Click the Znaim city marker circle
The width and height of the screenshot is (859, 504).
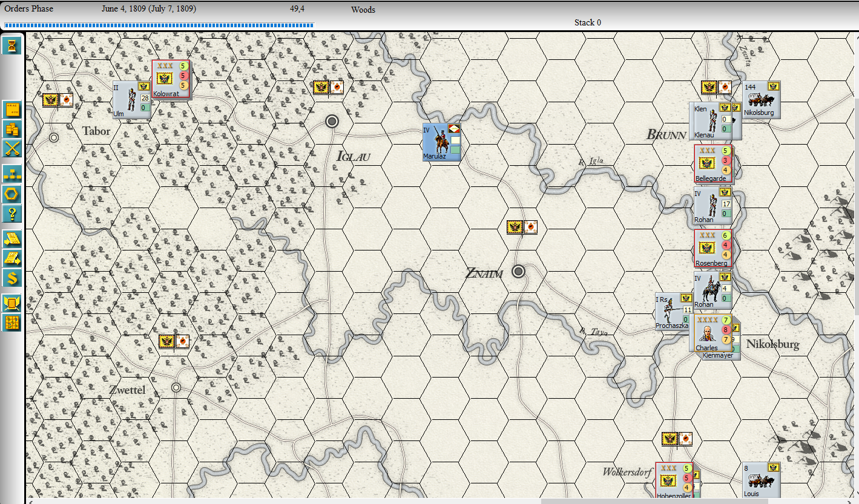518,271
